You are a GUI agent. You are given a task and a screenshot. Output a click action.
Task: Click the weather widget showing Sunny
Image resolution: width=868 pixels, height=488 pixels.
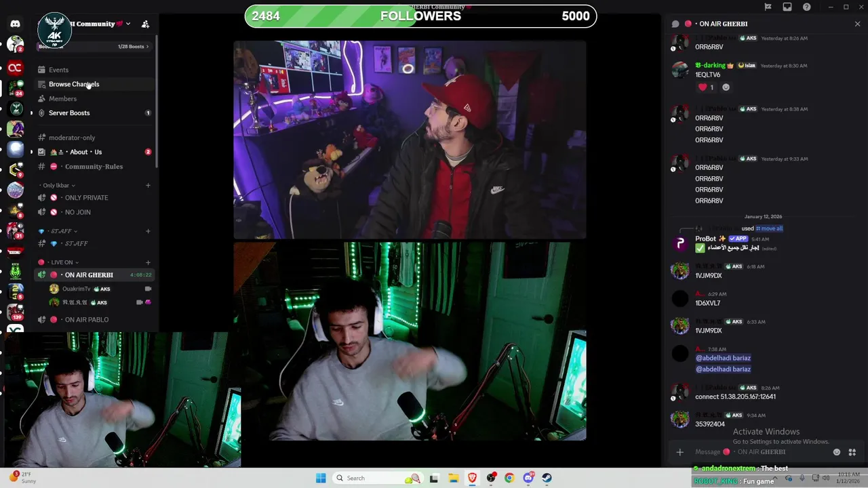coord(22,478)
